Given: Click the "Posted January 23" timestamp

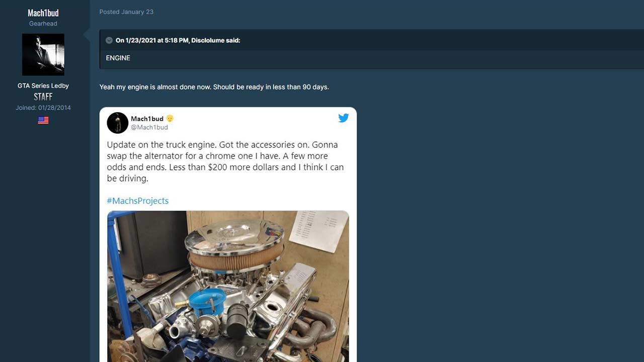Looking at the screenshot, I should tap(126, 12).
